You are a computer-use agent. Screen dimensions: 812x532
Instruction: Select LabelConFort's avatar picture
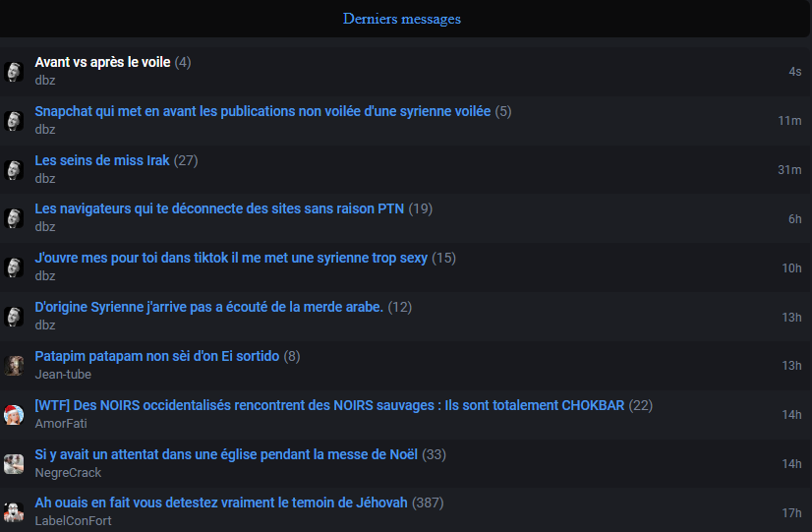14,512
